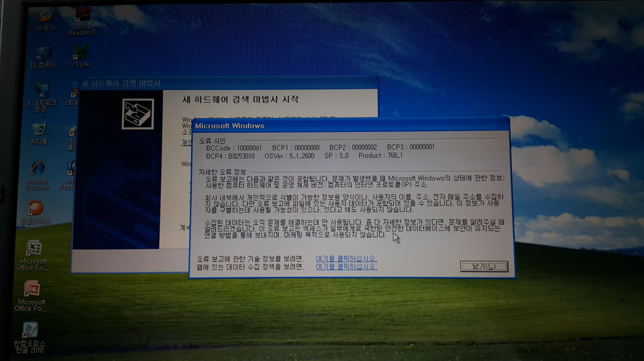Viewport: 644px width, 361px height.
Task: Click the hardware wizard illustration icon
Action: coord(137,114)
